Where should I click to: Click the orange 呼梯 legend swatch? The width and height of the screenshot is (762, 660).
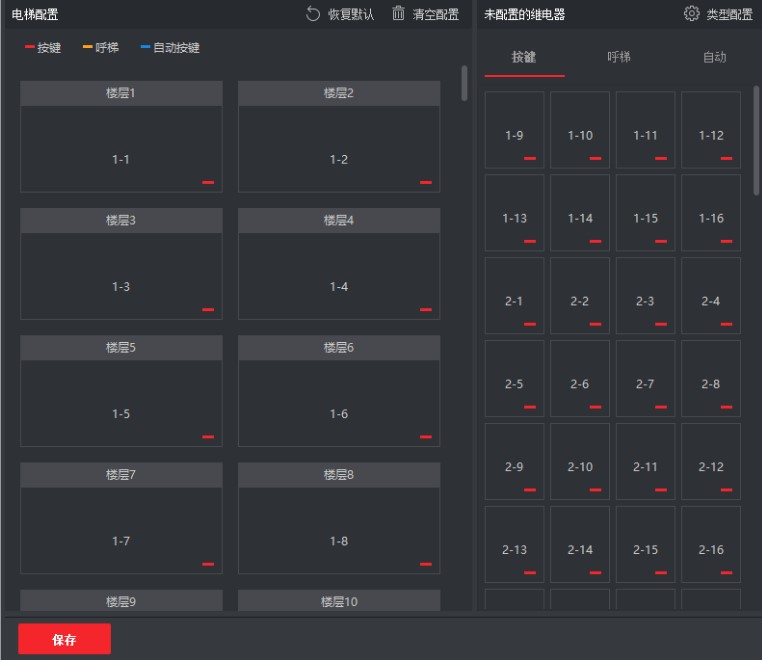[x=88, y=47]
